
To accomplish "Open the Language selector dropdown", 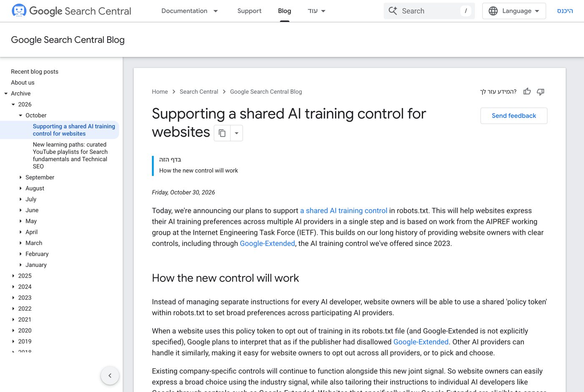I will [514, 11].
